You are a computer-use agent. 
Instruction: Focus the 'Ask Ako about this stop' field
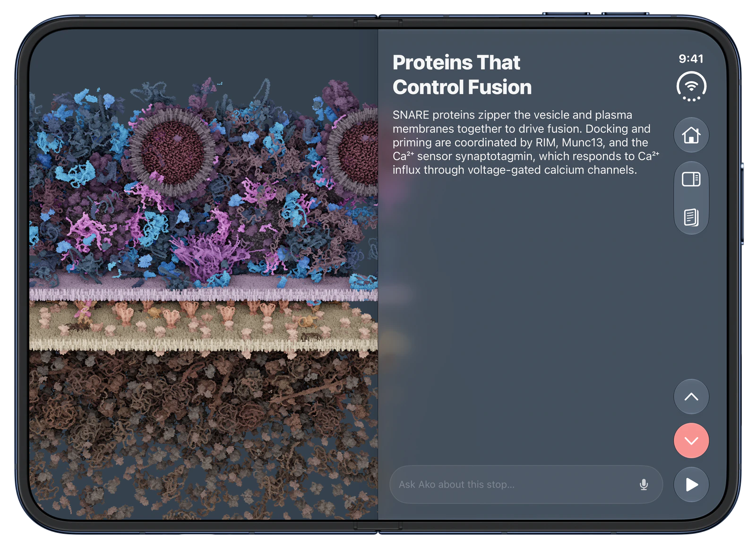pyautogui.click(x=526, y=484)
